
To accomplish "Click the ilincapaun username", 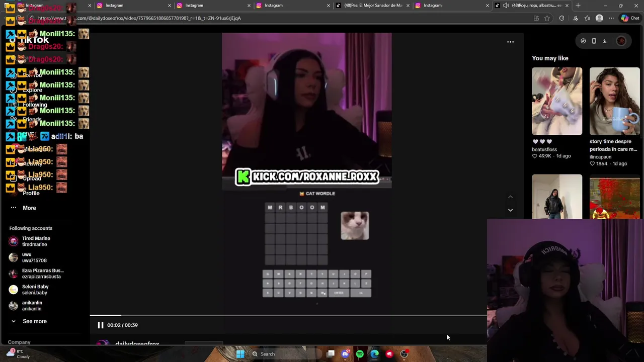I will 600,157.
